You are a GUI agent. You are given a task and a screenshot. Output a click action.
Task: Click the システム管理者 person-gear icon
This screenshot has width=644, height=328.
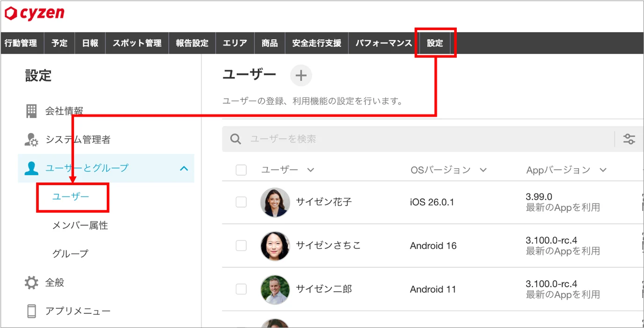tap(31, 140)
